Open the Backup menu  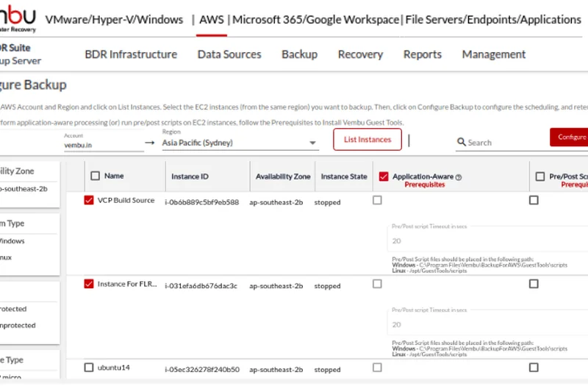pos(299,54)
